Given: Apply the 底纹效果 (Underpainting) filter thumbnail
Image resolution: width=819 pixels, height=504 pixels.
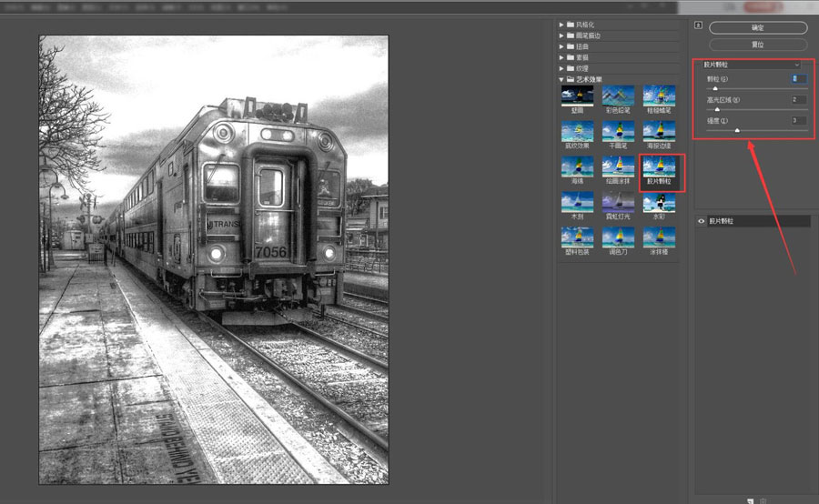Looking at the screenshot, I should click(577, 132).
